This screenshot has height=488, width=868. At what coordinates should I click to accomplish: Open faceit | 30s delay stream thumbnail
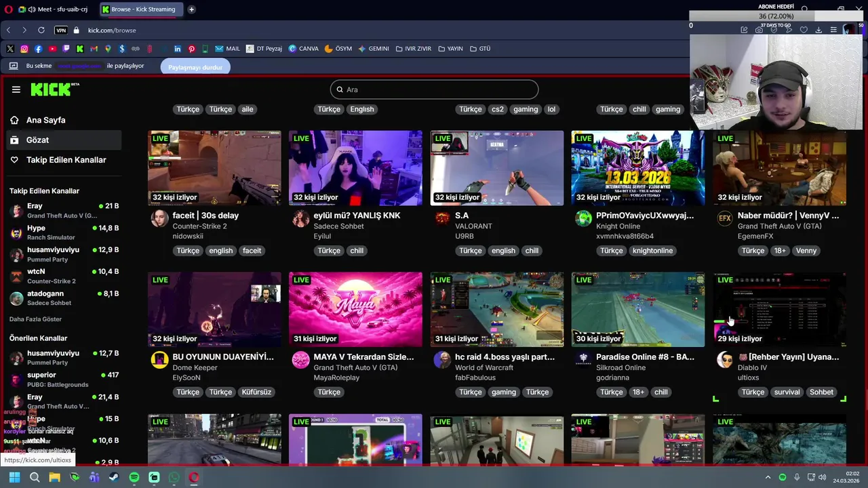point(214,168)
